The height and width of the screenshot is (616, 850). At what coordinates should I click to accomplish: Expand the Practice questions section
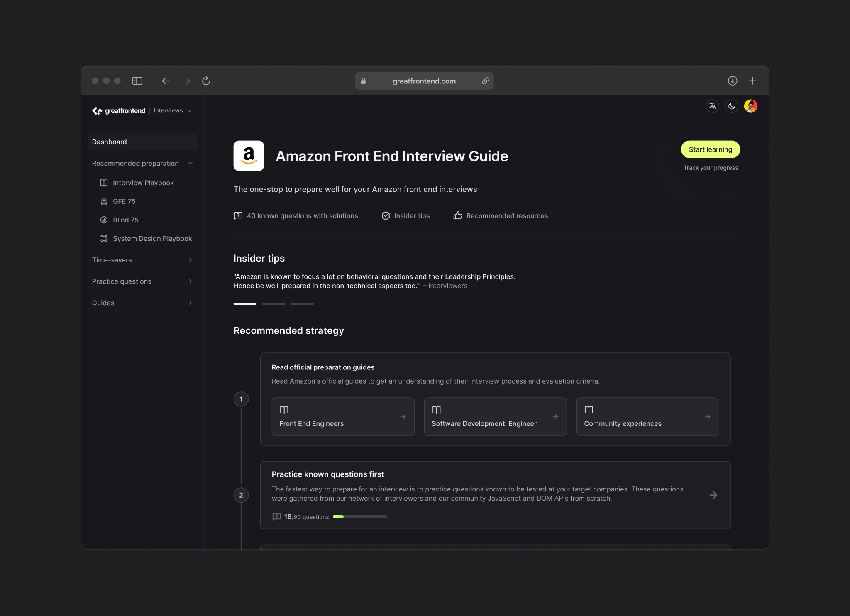tap(142, 281)
